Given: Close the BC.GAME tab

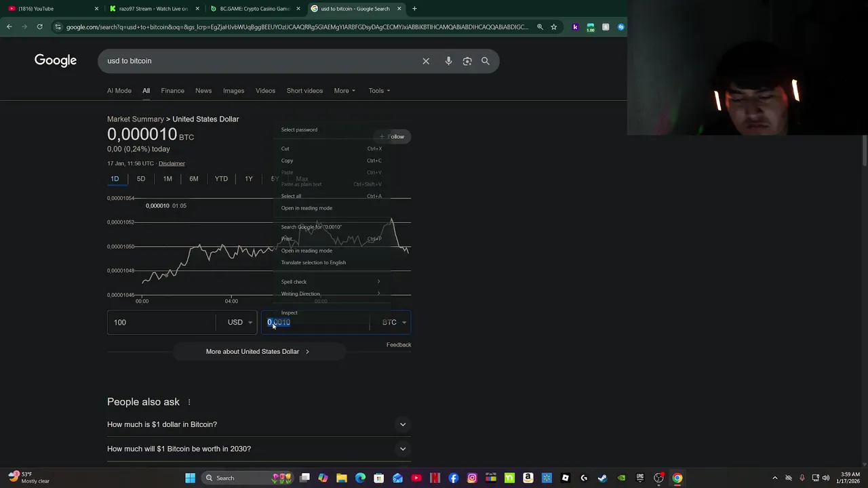Looking at the screenshot, I should point(298,9).
